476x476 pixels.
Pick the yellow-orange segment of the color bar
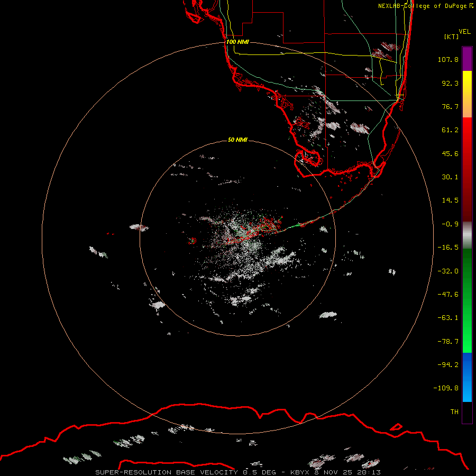[x=467, y=94]
